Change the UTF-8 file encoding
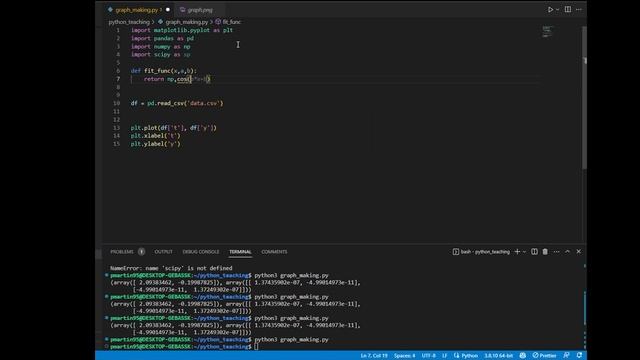This screenshot has height=360, width=640. click(429, 356)
